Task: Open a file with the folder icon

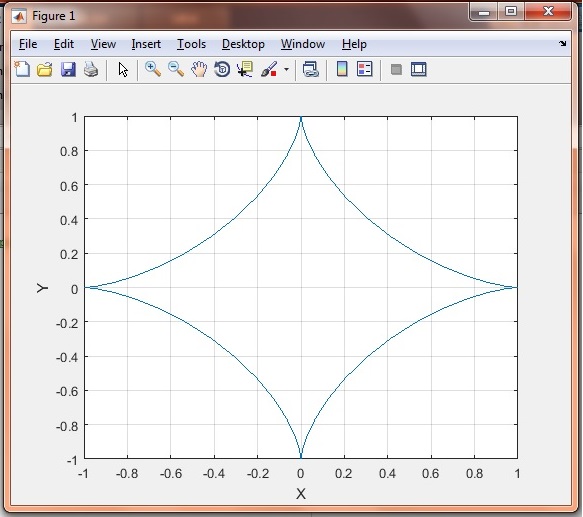Action: [45, 70]
